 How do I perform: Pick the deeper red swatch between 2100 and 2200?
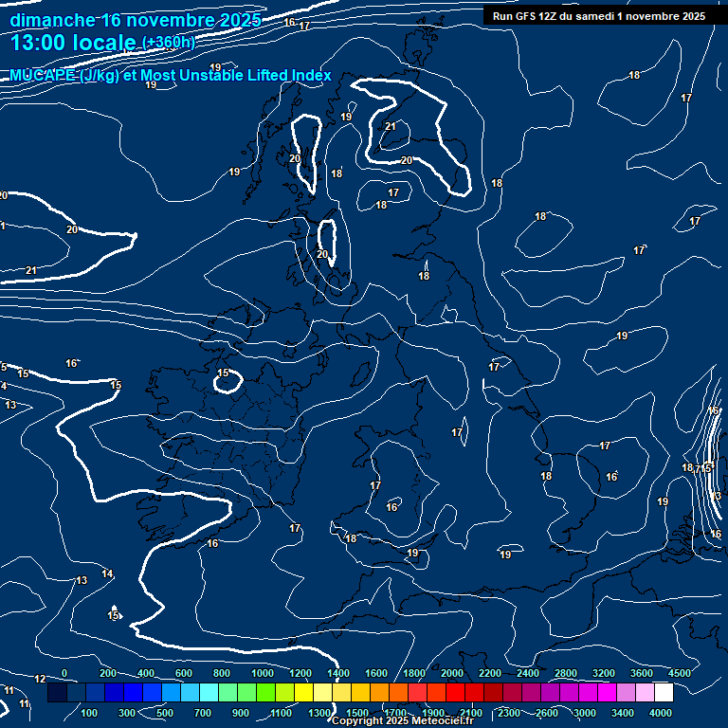[475, 692]
